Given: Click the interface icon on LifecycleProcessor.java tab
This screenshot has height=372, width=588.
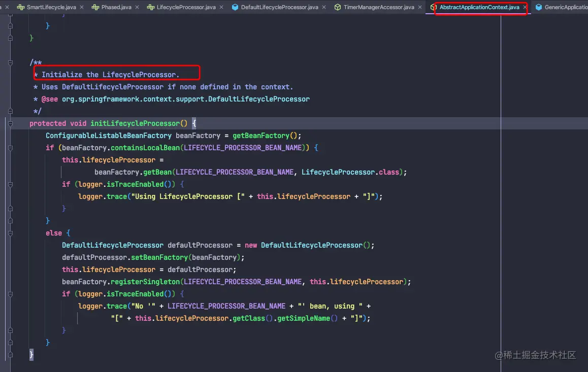Looking at the screenshot, I should coord(150,7).
